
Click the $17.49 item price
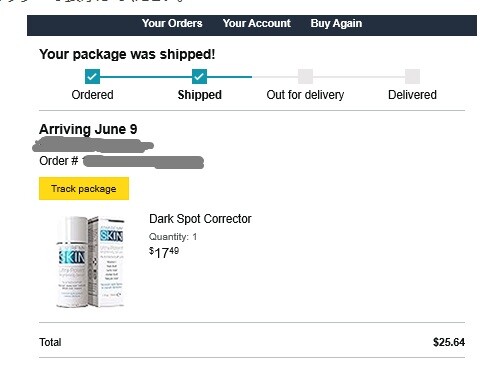[x=164, y=253]
